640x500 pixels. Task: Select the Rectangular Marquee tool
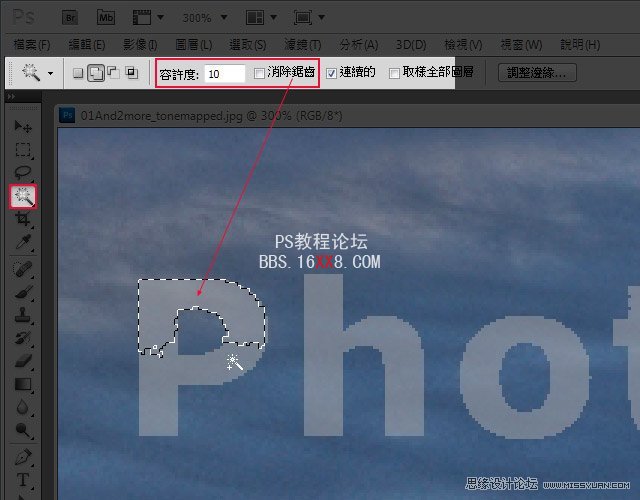(x=23, y=149)
